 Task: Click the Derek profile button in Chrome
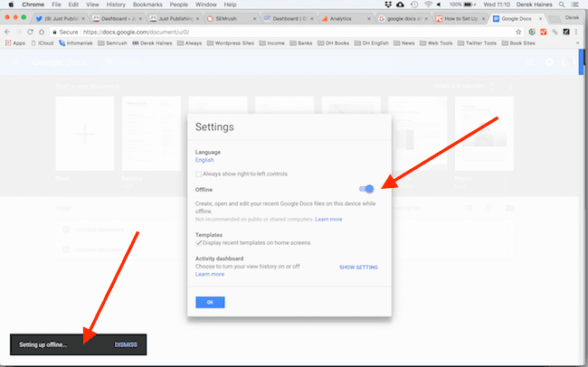point(572,17)
